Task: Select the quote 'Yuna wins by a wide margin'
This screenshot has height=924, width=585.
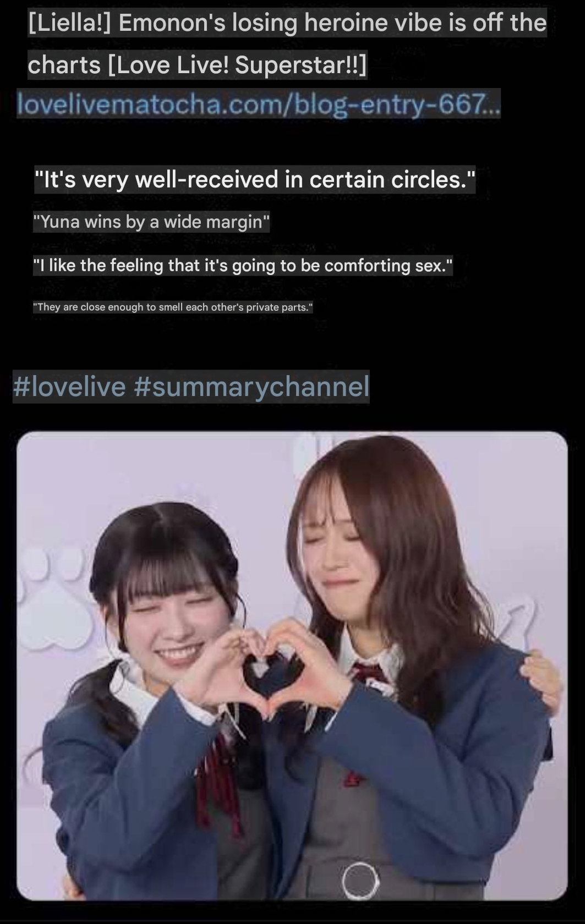Action: point(151,222)
